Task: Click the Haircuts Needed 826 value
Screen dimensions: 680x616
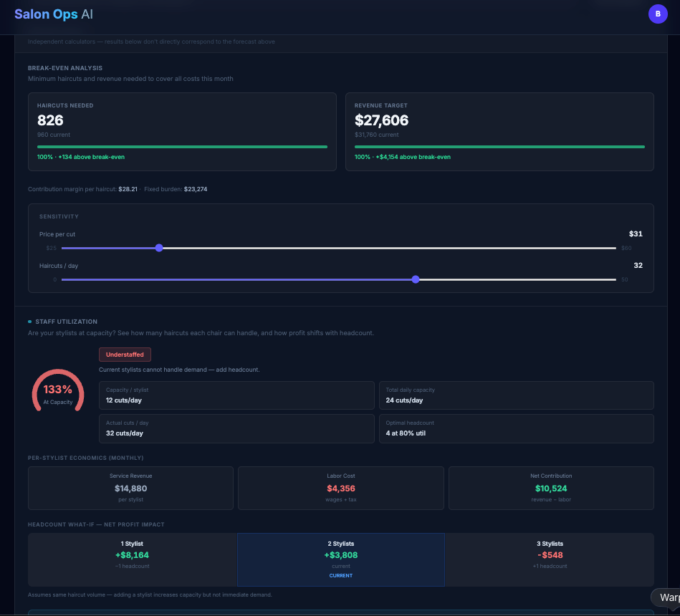Action: coord(50,120)
